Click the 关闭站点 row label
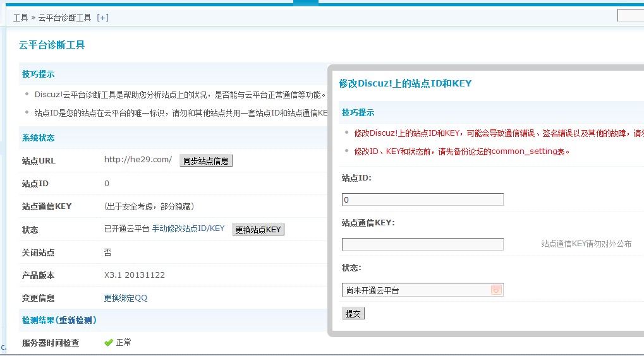The height and width of the screenshot is (356, 644). 38,252
